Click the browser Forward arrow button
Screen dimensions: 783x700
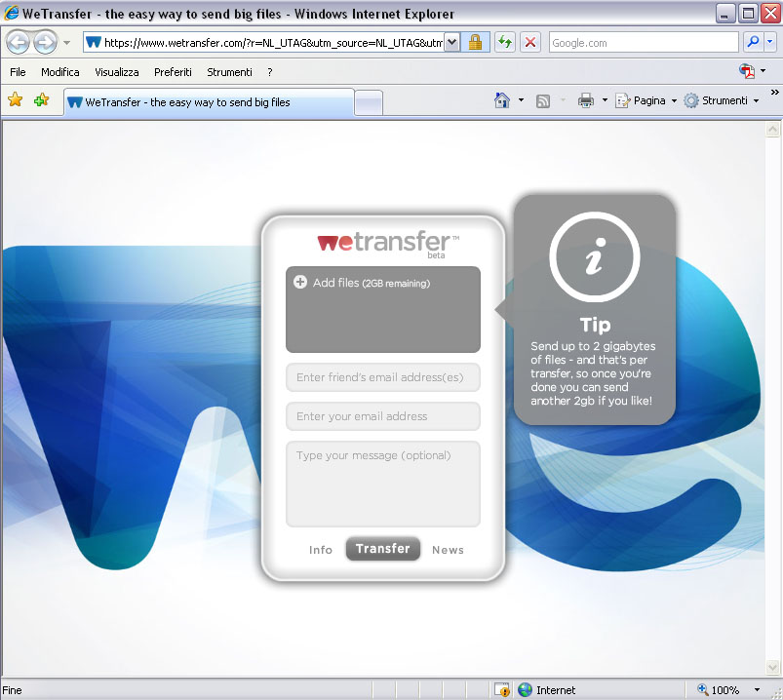click(46, 43)
